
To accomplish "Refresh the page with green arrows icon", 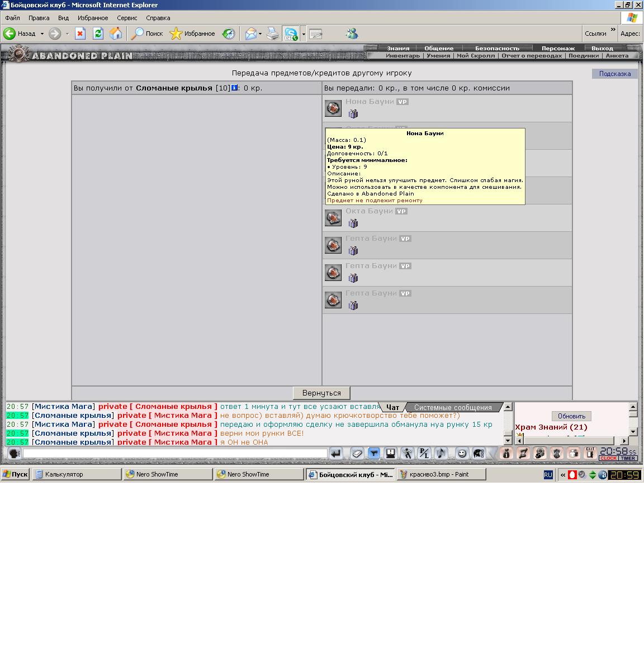I will tap(98, 34).
